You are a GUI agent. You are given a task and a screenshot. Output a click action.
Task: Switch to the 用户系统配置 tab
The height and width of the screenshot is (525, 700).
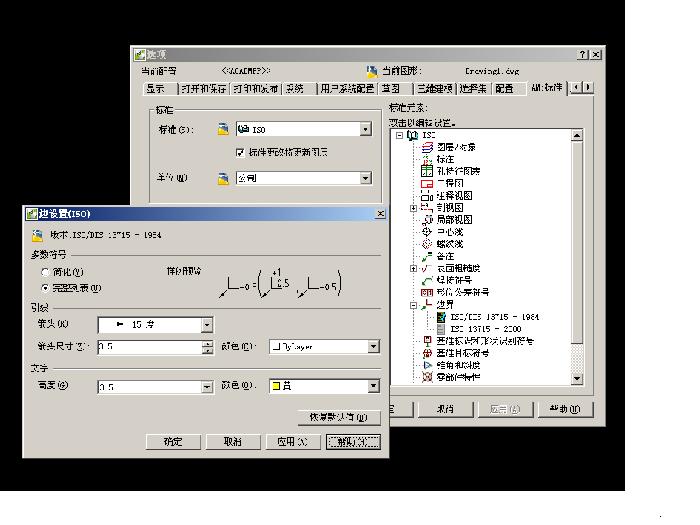[347, 88]
